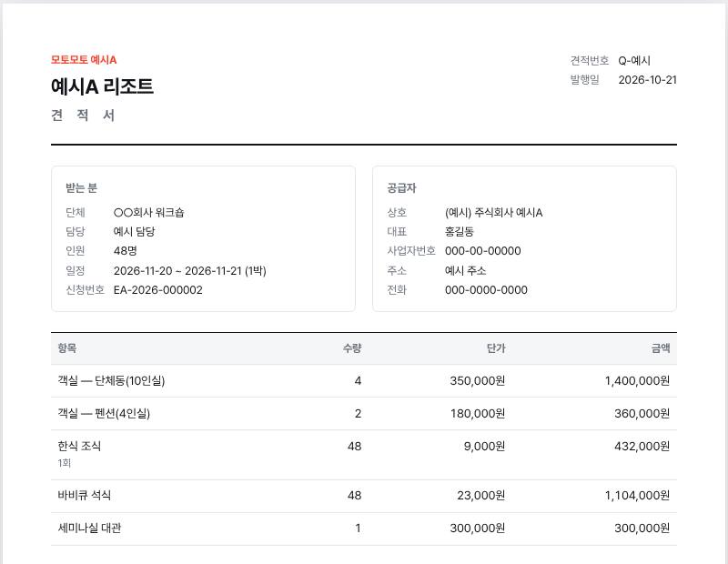Click the quote number value 'Q-예시'
The image size is (728, 564).
coord(633,61)
